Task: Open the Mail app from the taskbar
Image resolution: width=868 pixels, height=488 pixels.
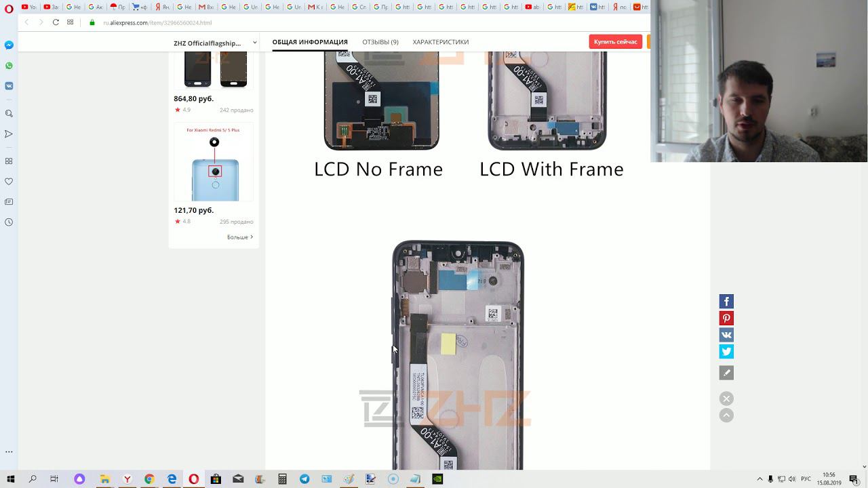Action: coord(238,479)
